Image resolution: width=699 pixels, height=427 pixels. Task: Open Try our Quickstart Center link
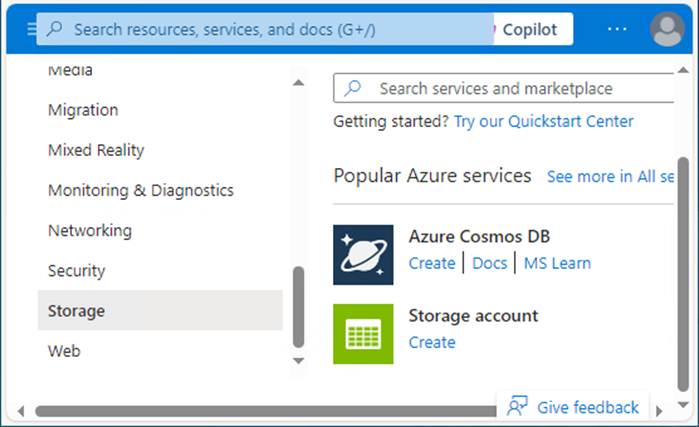(543, 121)
